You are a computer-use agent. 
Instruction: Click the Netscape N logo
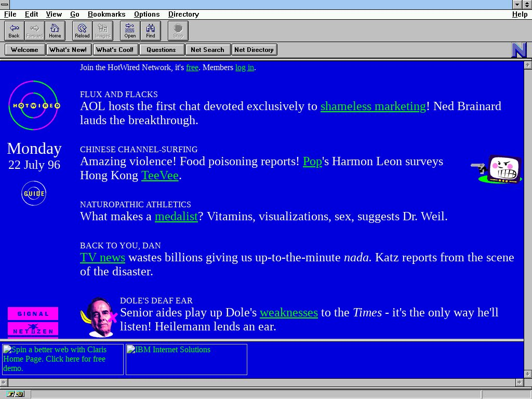[x=518, y=50]
